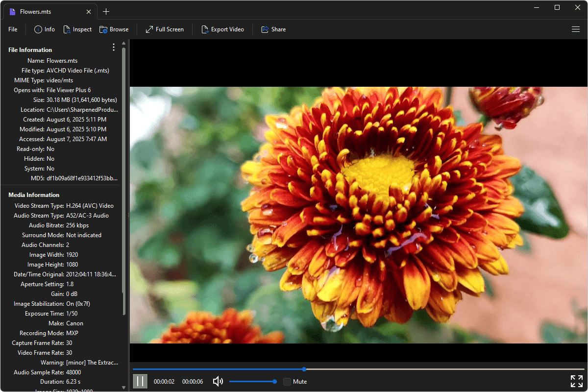The image size is (588, 392).
Task: Click the MD5 hash value
Action: [82, 178]
